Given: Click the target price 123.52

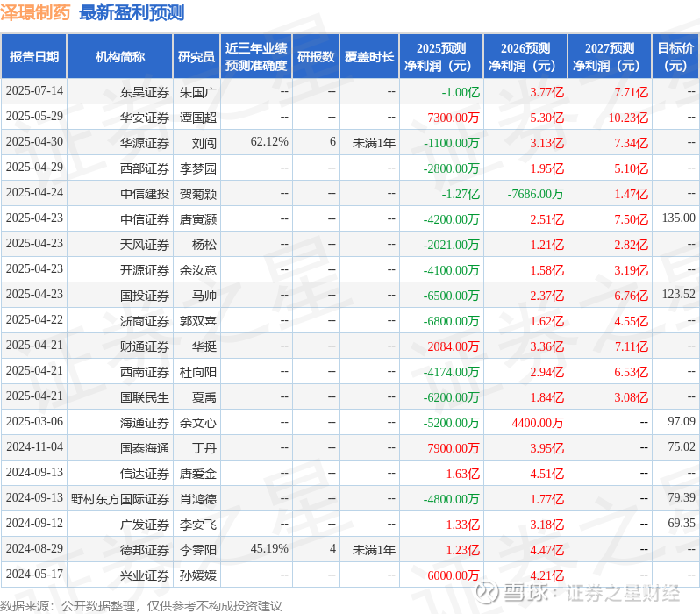Looking at the screenshot, I should tap(679, 294).
